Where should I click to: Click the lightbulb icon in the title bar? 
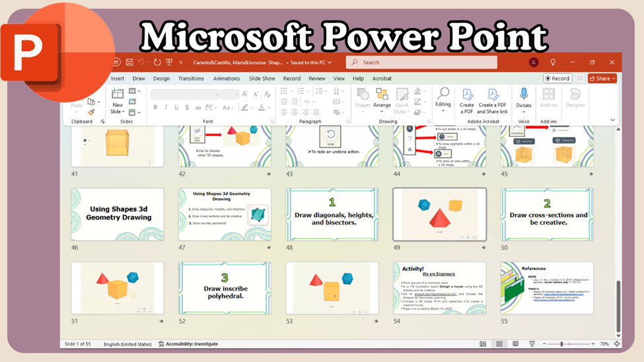coord(553,63)
